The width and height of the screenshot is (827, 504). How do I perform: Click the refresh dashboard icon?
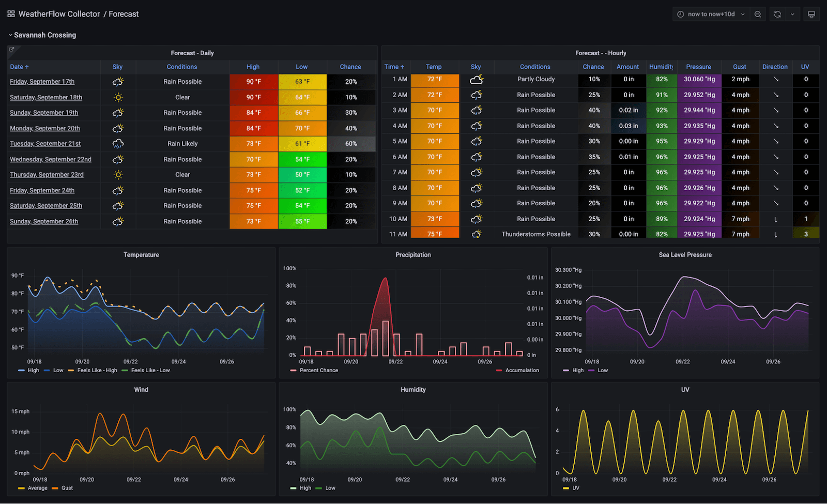click(777, 13)
